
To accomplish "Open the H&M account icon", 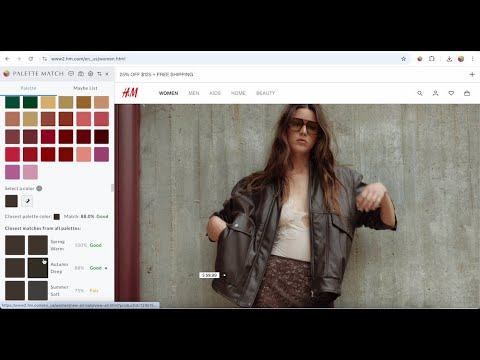I will pos(435,93).
